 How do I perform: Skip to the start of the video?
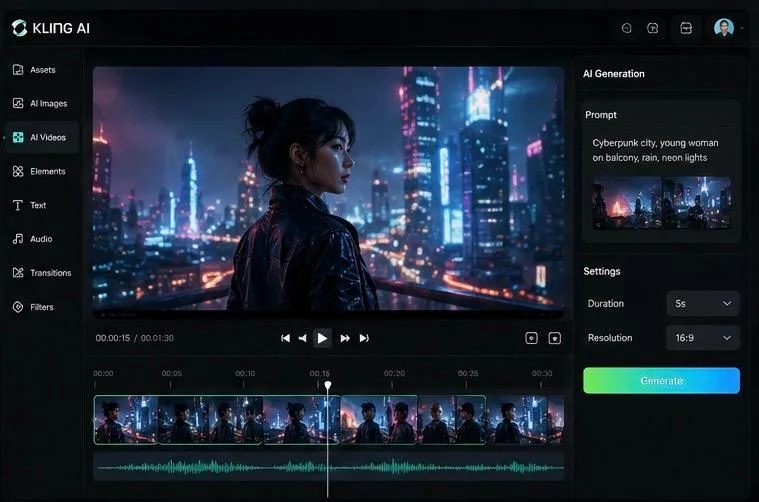pyautogui.click(x=286, y=338)
